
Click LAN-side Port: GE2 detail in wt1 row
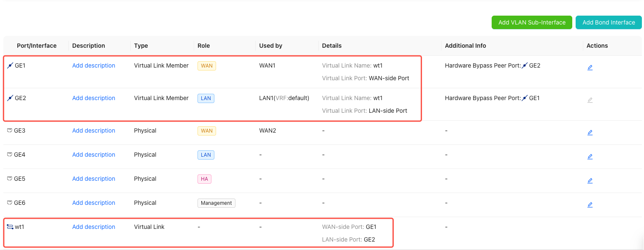349,239
